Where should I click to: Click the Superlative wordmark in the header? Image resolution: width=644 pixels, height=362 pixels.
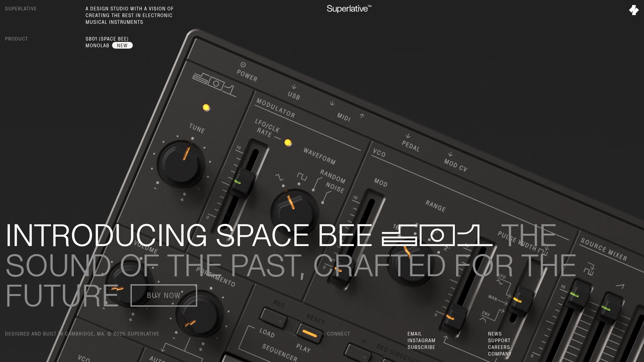[349, 9]
